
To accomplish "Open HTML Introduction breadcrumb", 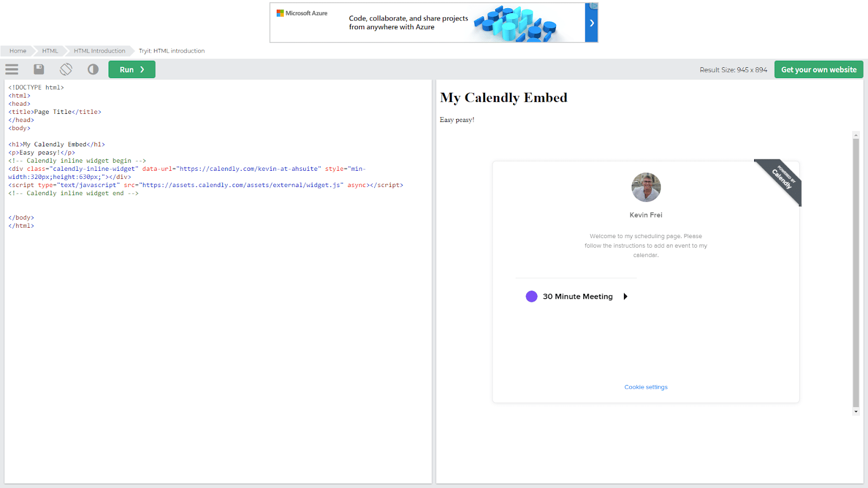I will (99, 51).
